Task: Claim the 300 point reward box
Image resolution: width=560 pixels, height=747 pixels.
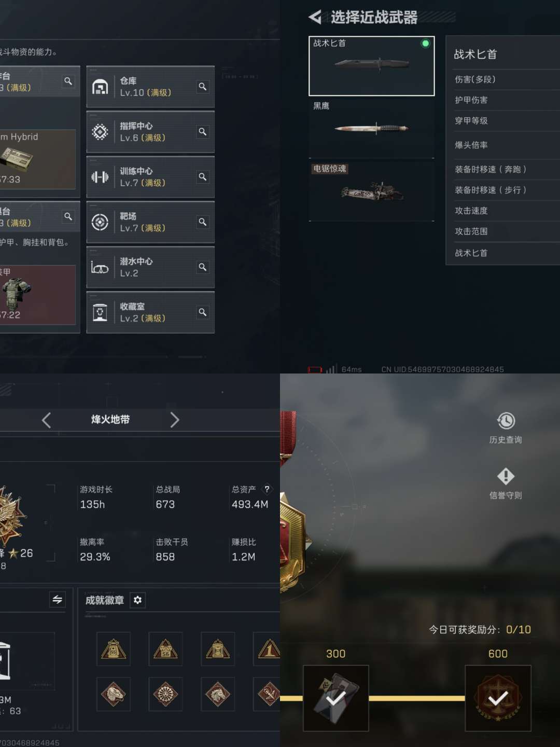Action: point(336,698)
